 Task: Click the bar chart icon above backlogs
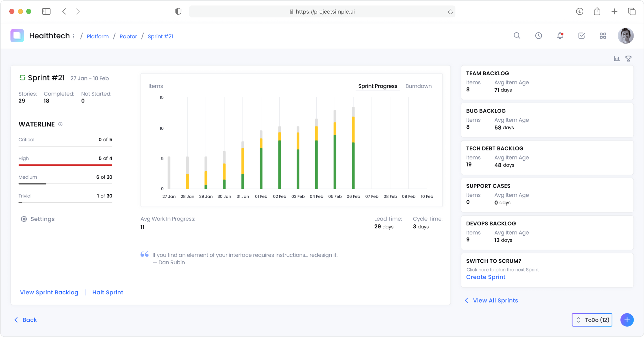[x=617, y=58]
